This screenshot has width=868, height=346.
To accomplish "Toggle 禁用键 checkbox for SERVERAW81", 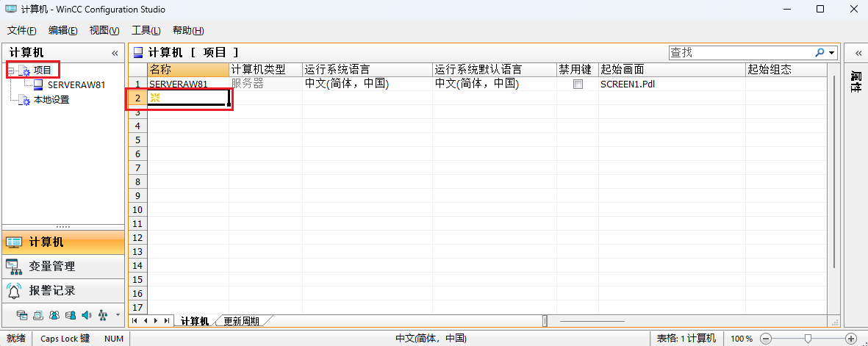I will (578, 84).
